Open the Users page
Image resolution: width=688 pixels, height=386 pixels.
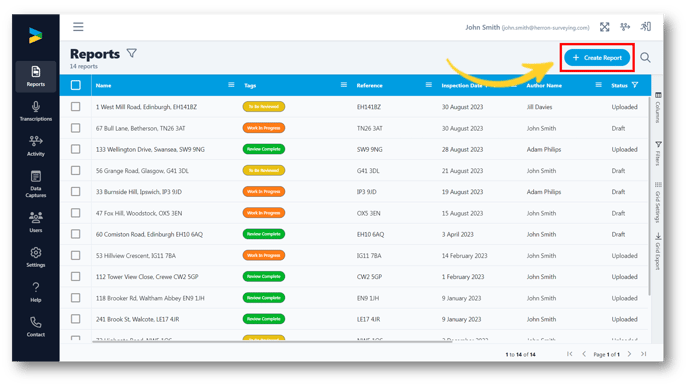click(36, 222)
